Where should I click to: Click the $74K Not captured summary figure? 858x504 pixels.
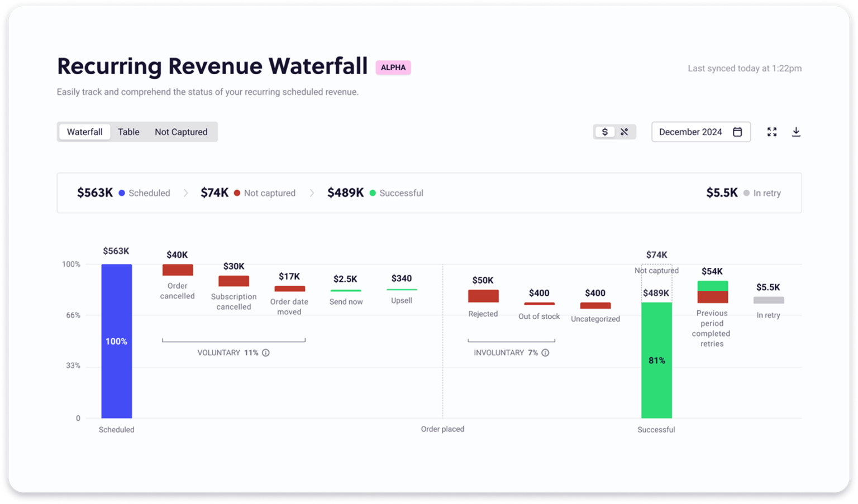(214, 193)
